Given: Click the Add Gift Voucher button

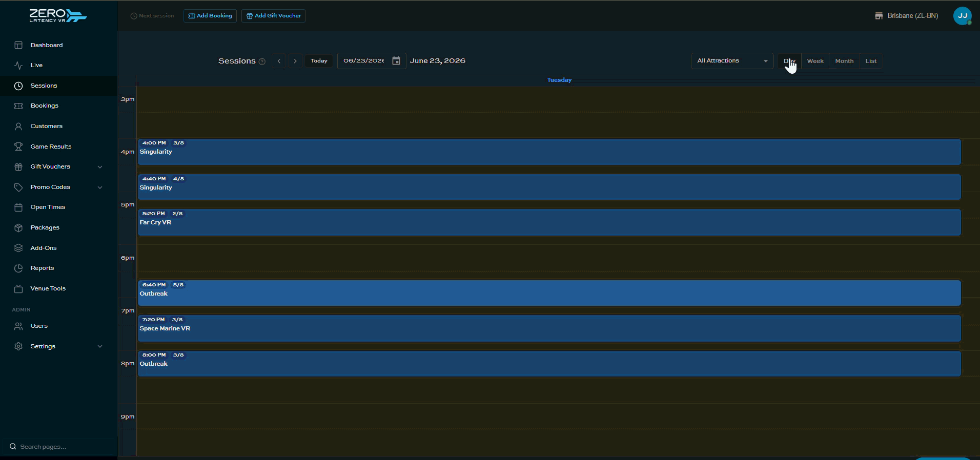Looking at the screenshot, I should 274,16.
